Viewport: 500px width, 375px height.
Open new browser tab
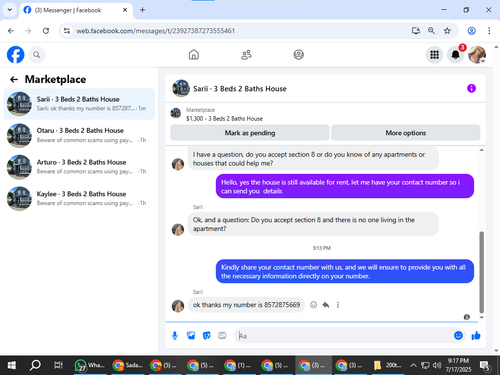point(142,10)
